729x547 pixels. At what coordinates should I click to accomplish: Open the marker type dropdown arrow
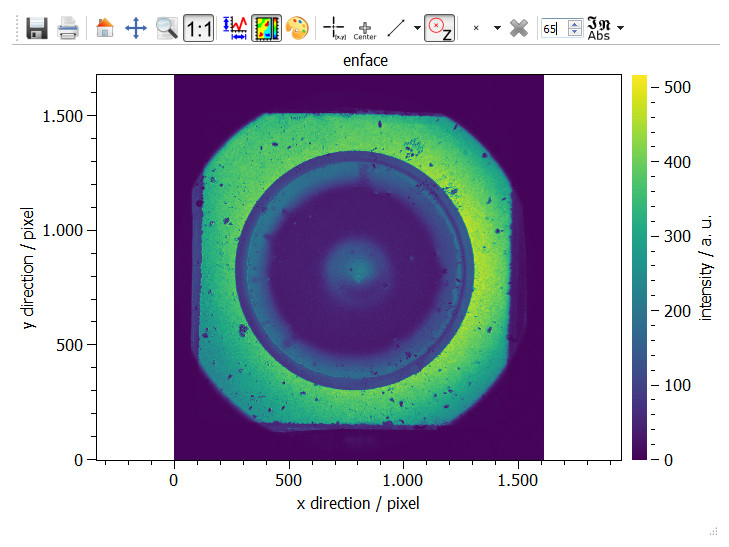[x=497, y=28]
